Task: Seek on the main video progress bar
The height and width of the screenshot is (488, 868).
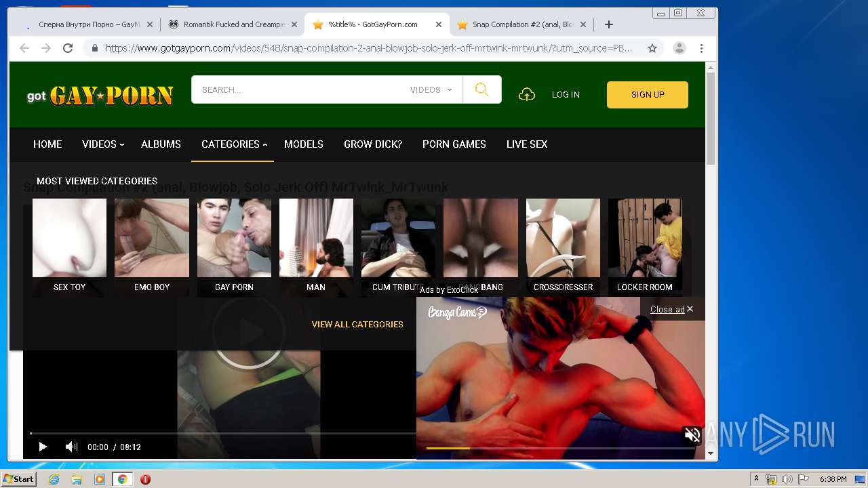Action: coord(222,433)
